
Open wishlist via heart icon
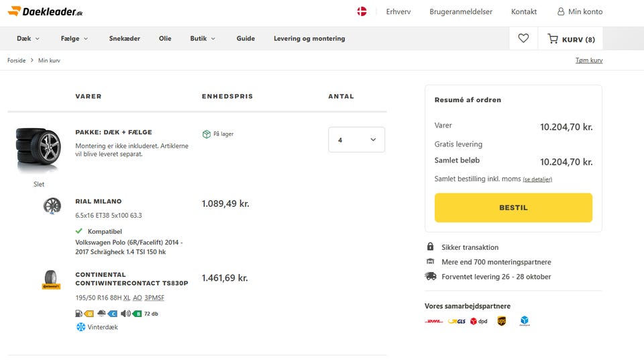(523, 38)
